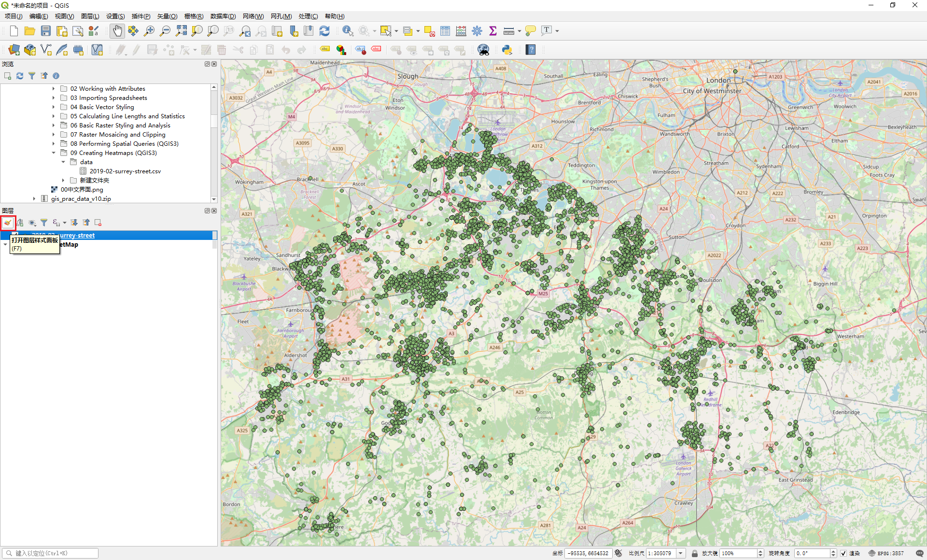Toggle the render checkbox in status bar
927x560 pixels.
pos(843,553)
